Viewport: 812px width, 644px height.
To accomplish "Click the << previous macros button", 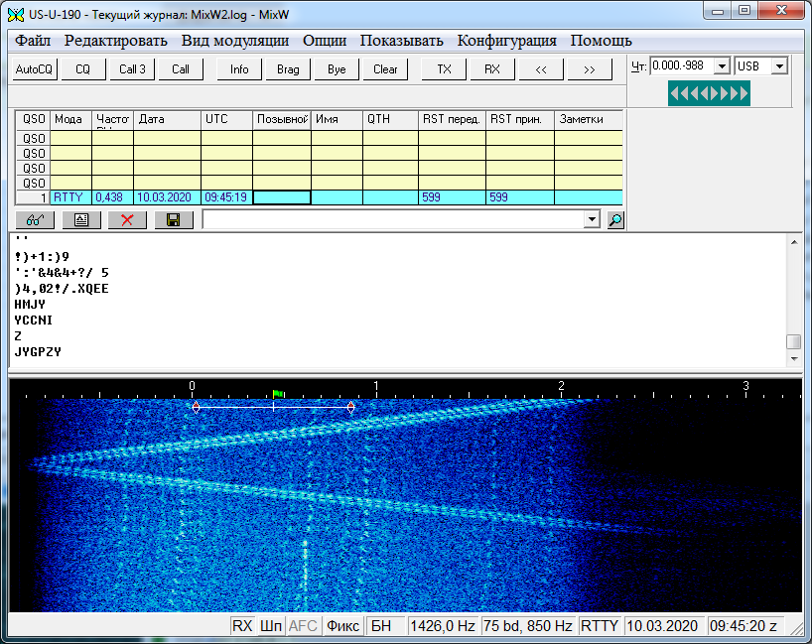I will tap(541, 69).
